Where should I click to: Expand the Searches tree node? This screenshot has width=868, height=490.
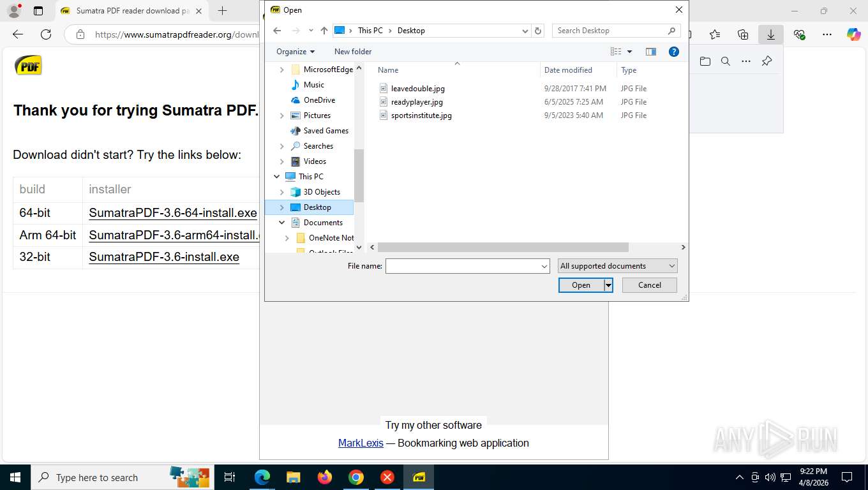(282, 146)
